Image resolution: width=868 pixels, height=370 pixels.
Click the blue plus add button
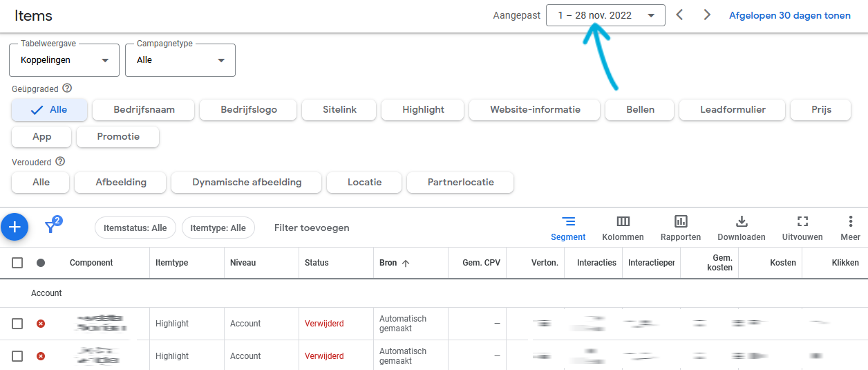click(15, 227)
